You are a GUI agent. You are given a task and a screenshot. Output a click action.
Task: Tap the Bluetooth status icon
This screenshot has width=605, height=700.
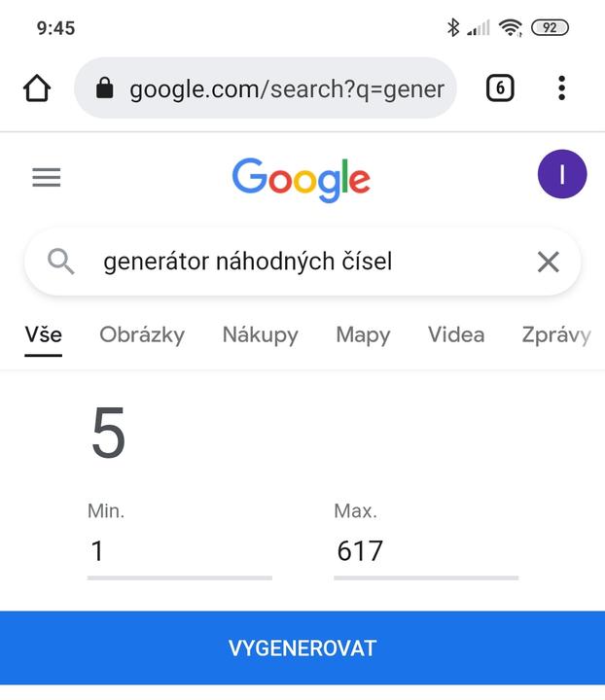click(452, 27)
